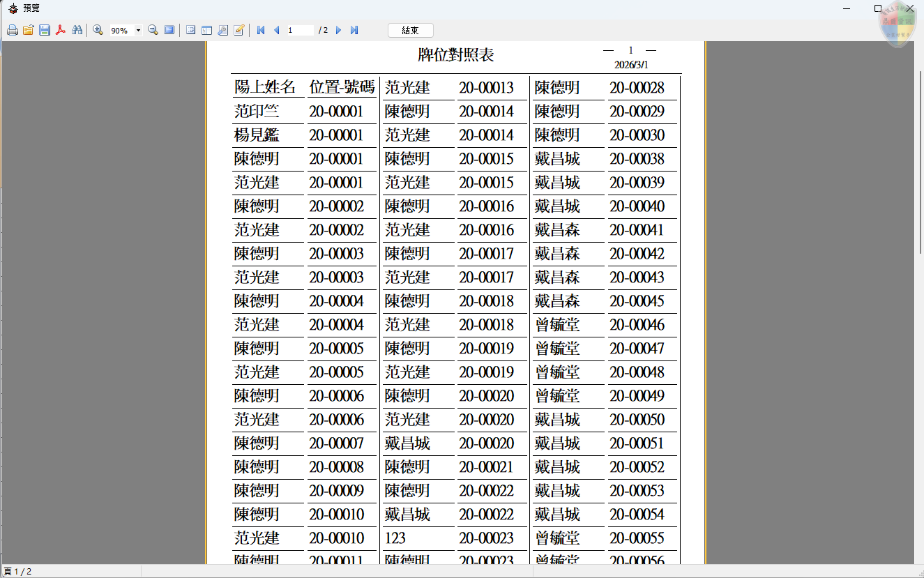Open page settings tool icon

pyautogui.click(x=222, y=30)
